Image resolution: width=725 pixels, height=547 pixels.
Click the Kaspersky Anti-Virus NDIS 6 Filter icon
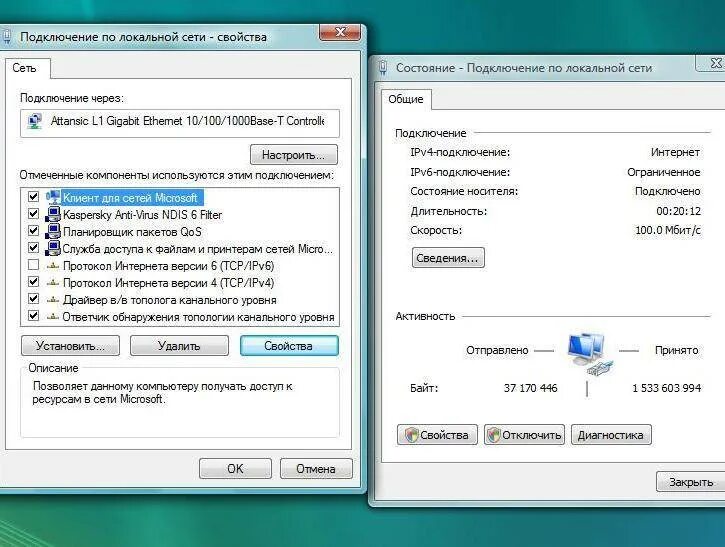[53, 215]
